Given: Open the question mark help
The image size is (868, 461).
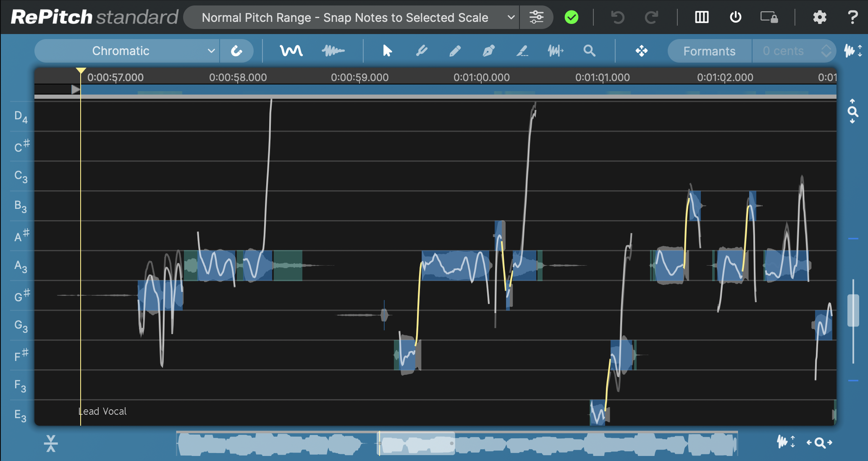Looking at the screenshot, I should tap(852, 17).
